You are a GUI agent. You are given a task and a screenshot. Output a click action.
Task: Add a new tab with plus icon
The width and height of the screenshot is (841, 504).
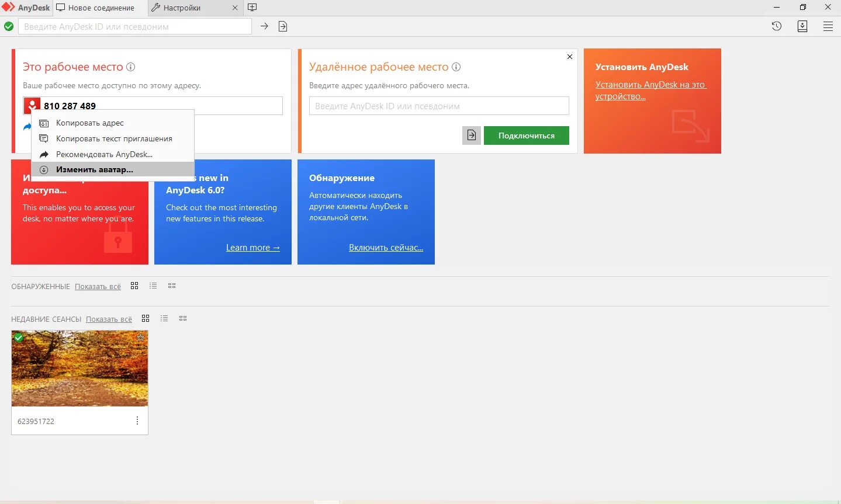[x=252, y=8]
